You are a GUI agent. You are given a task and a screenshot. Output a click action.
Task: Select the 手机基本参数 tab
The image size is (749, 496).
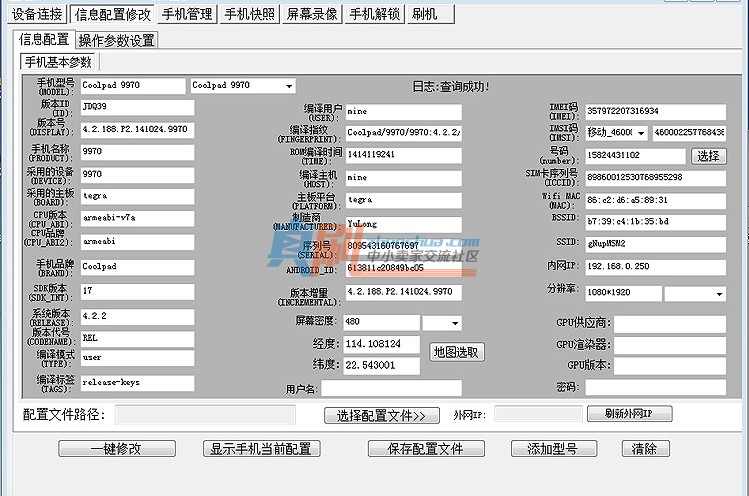click(58, 62)
